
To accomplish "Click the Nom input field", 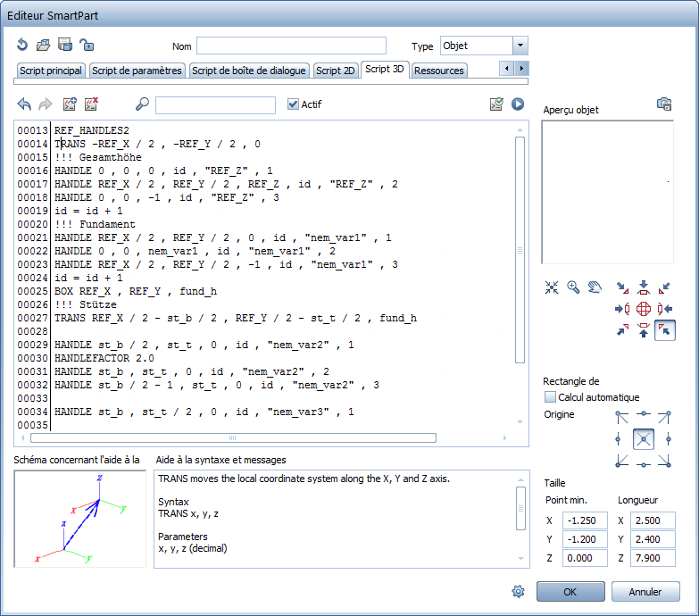I will [292, 46].
